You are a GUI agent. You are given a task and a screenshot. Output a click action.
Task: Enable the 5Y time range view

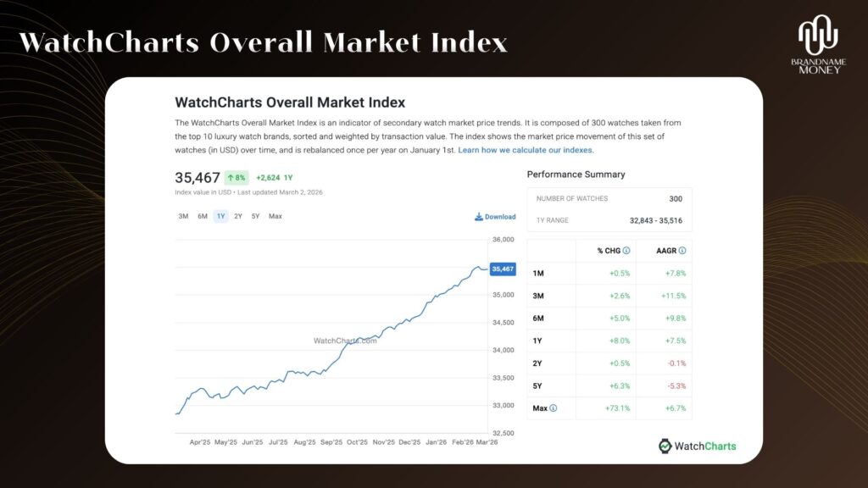coord(254,216)
